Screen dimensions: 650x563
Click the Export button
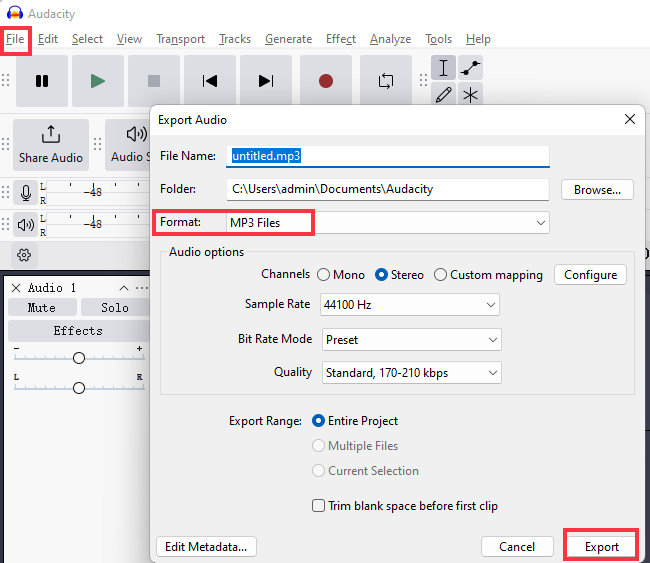pyautogui.click(x=601, y=547)
